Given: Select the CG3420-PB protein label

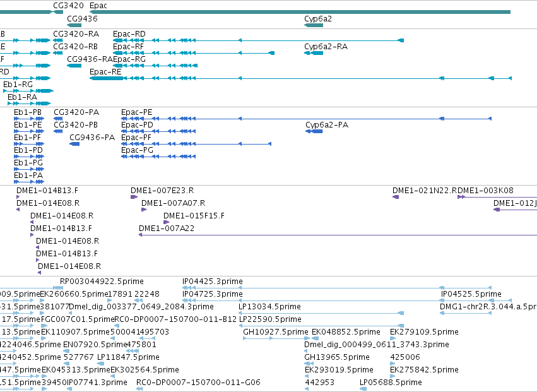Looking at the screenshot, I should 76,125.
